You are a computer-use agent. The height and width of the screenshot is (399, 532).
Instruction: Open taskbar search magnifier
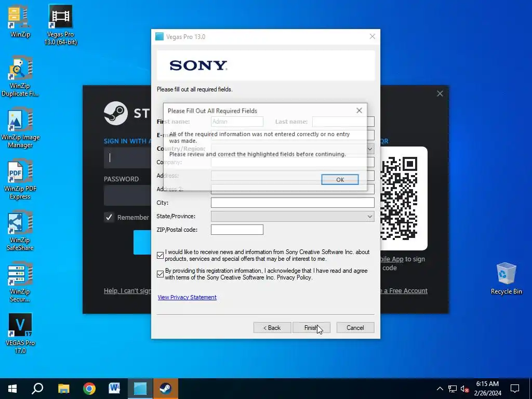pos(37,389)
